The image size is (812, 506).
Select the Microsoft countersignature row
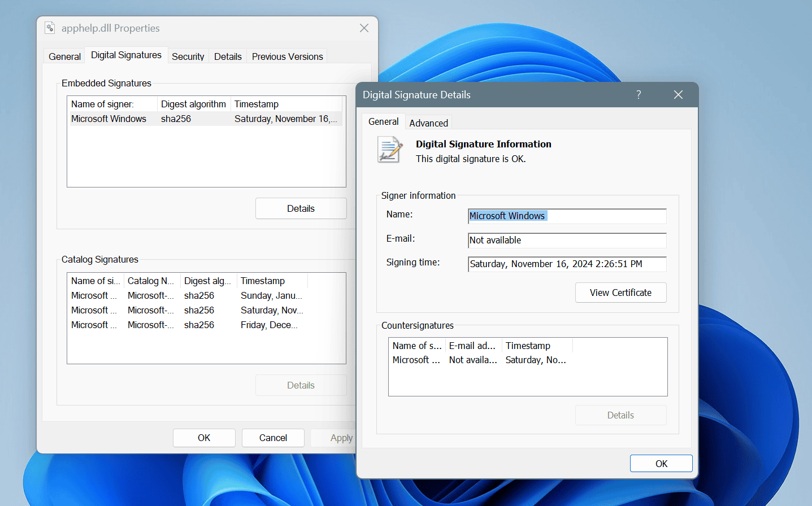click(x=527, y=360)
